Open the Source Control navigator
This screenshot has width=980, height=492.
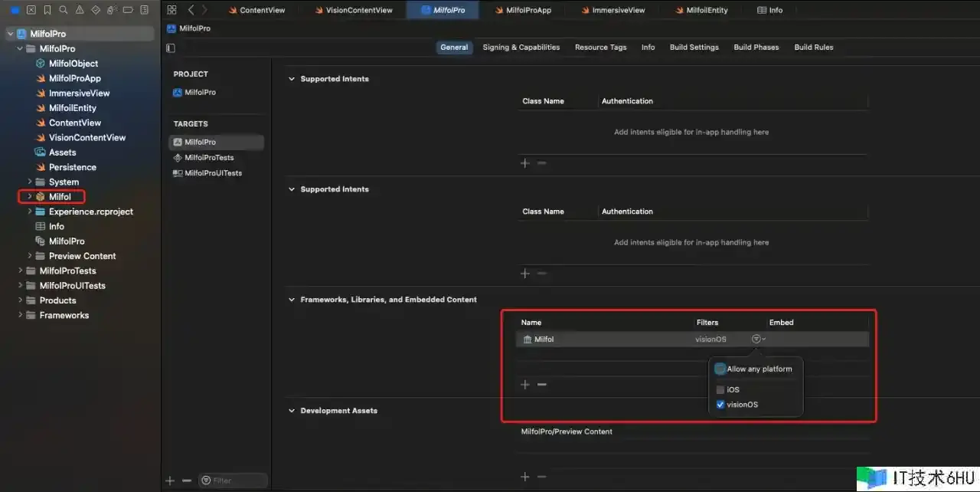point(31,10)
